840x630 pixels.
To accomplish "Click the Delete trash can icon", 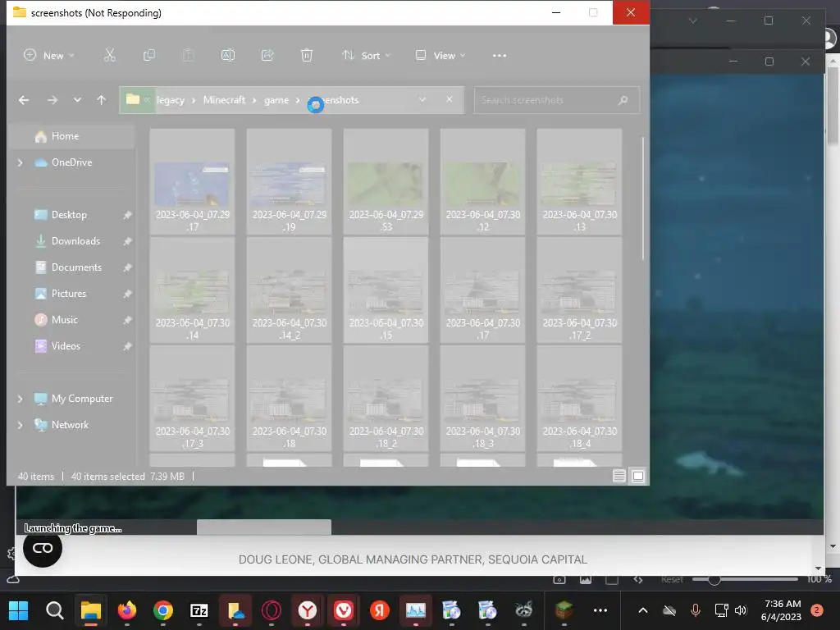I will (307, 55).
